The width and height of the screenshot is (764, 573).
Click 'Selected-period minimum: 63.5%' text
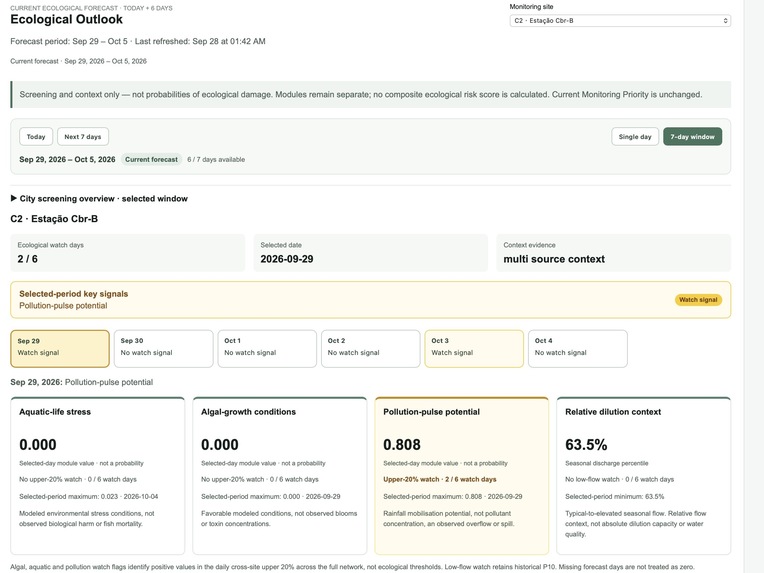[x=614, y=497]
